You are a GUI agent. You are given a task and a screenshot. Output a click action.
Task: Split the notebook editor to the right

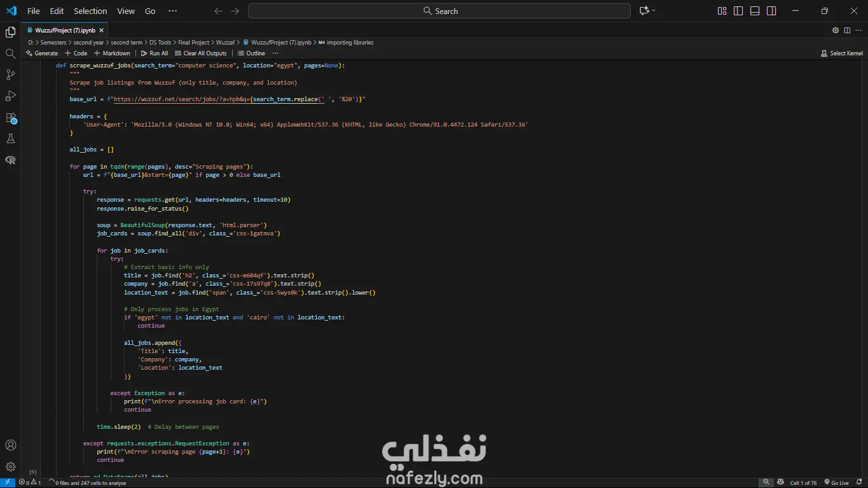847,30
